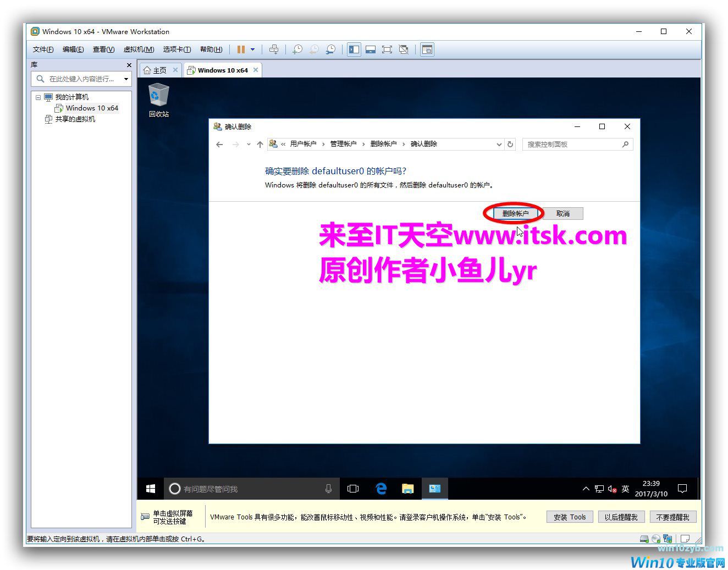The width and height of the screenshot is (728, 570).
Task: Select Windows 10 x64 in the library tree
Action: (87, 108)
